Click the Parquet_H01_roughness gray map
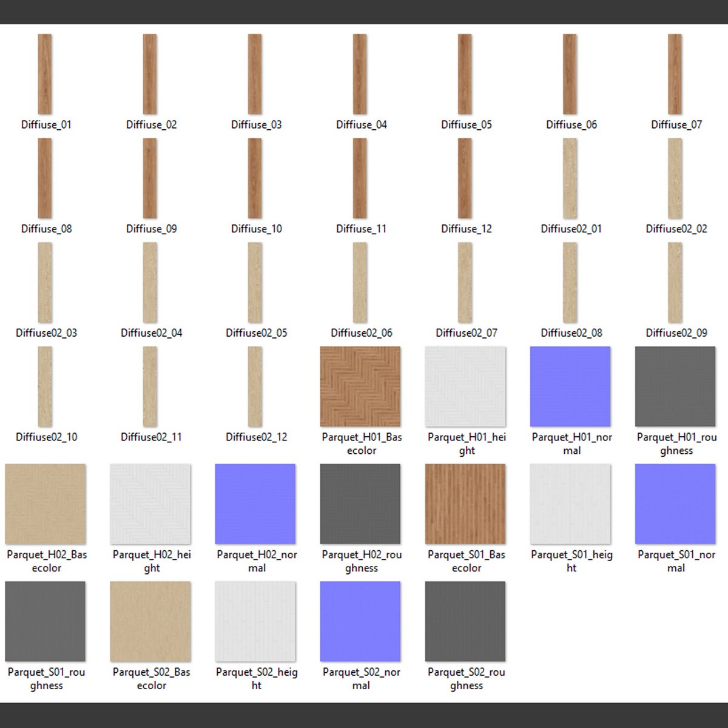 (x=675, y=387)
